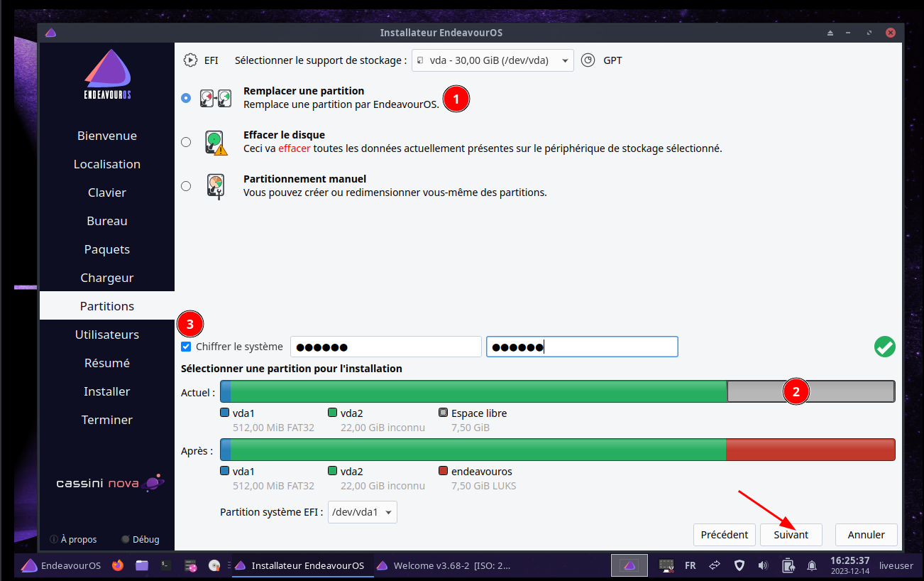
Task: Click the À propos info icon
Action: pyautogui.click(x=54, y=539)
